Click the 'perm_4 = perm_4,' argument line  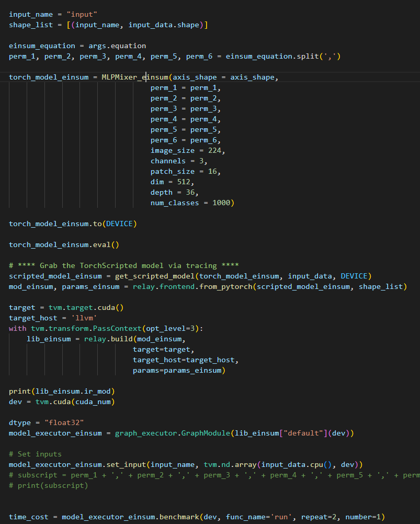[186, 119]
